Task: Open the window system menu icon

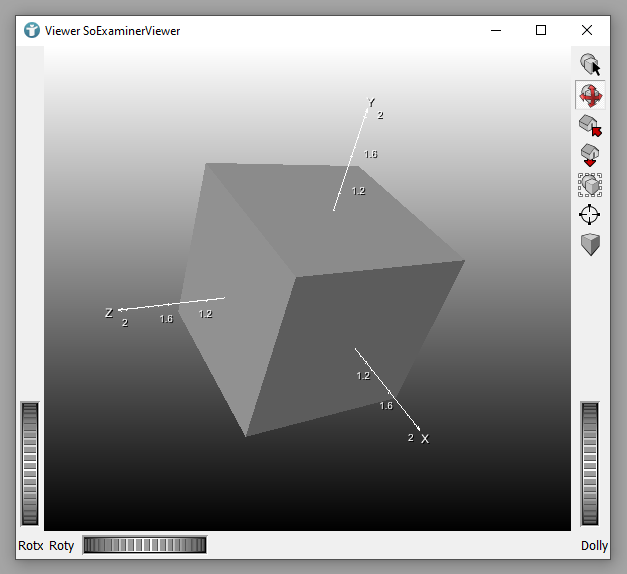Action: (x=32, y=30)
